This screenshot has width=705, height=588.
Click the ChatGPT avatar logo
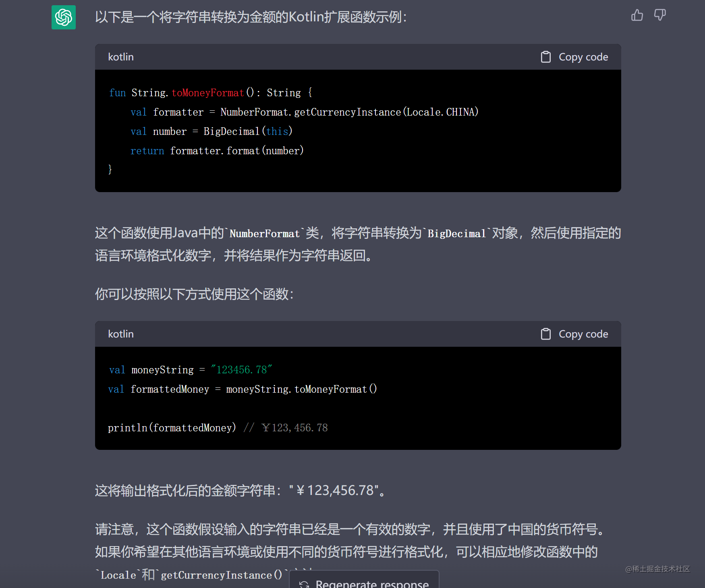pyautogui.click(x=64, y=17)
